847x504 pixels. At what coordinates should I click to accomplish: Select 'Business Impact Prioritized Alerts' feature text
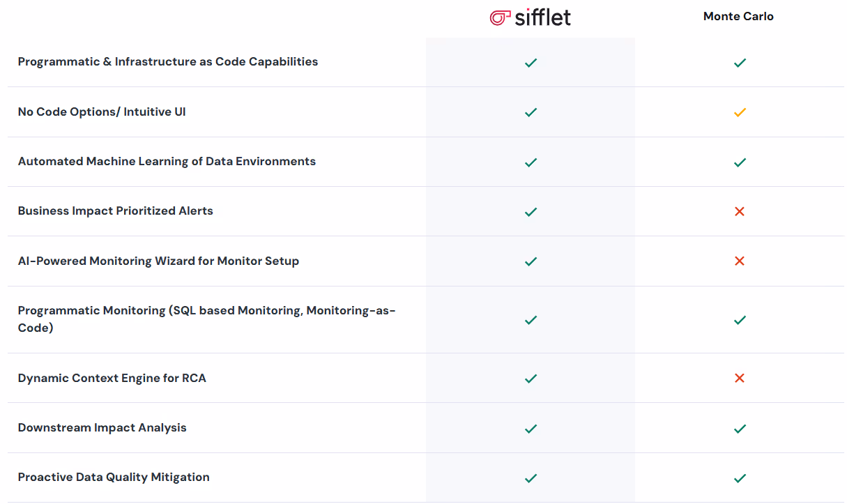tap(116, 211)
